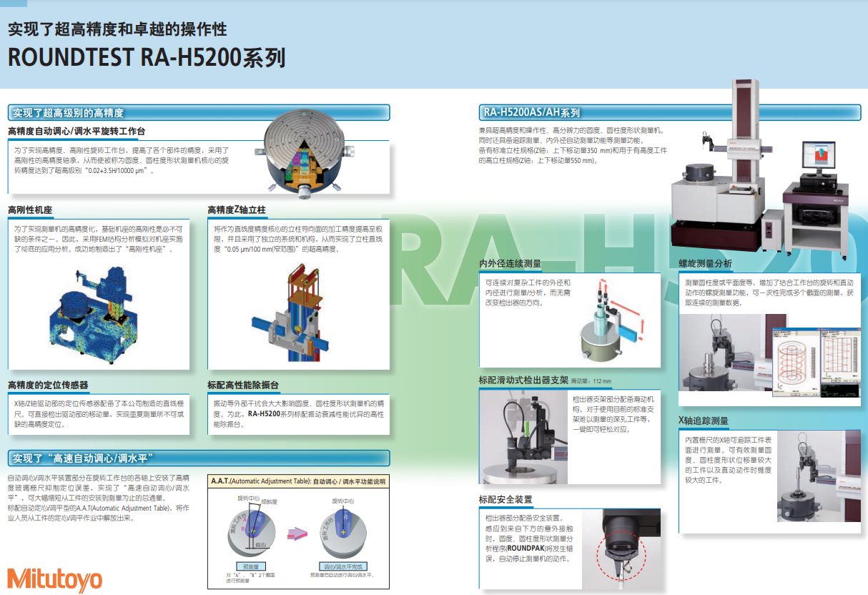Select the paragraph about X轴/Z轴 linear scales

tap(99, 414)
